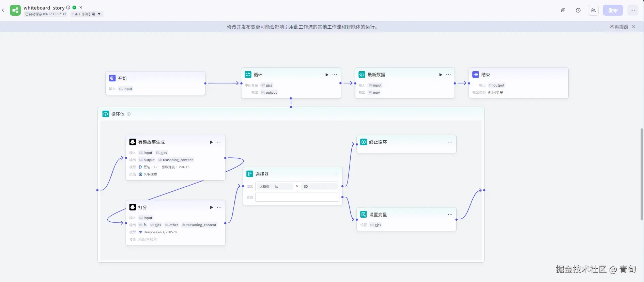Click the vertical canvas scrollbar

point(642,174)
